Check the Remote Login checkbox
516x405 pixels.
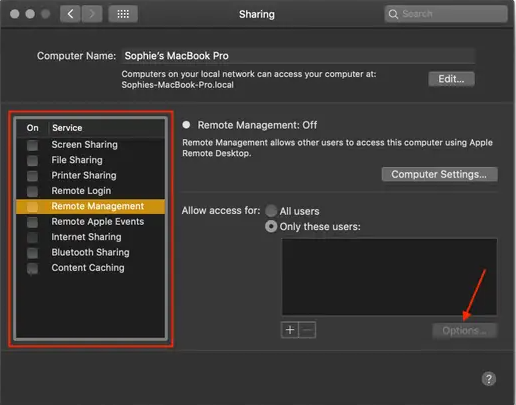(32, 191)
